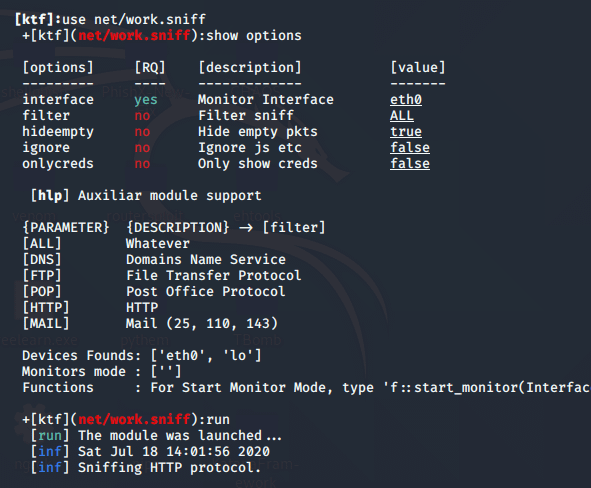Click the underlined eth0 interface value
The image size is (591, 488).
click(406, 99)
